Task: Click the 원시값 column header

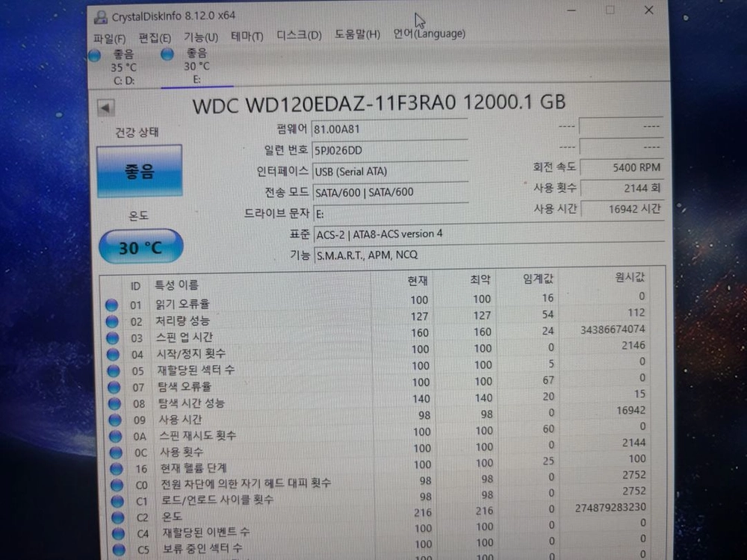Action: [630, 277]
